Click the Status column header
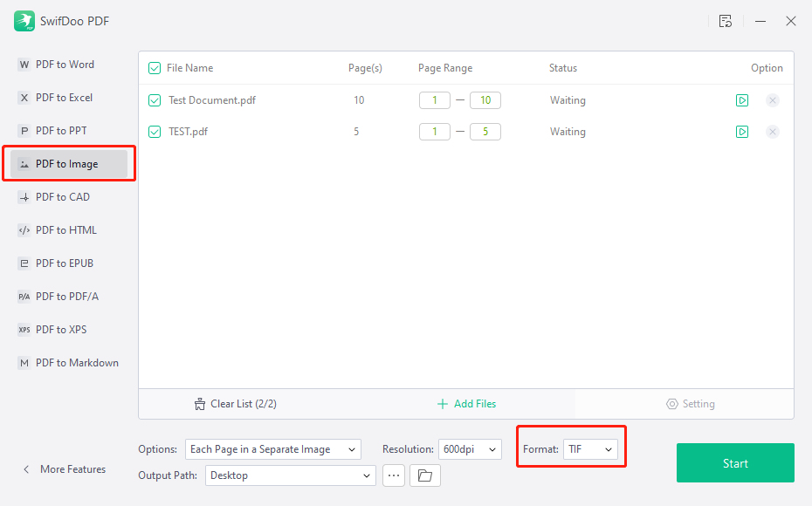The image size is (812, 506). tap(563, 68)
